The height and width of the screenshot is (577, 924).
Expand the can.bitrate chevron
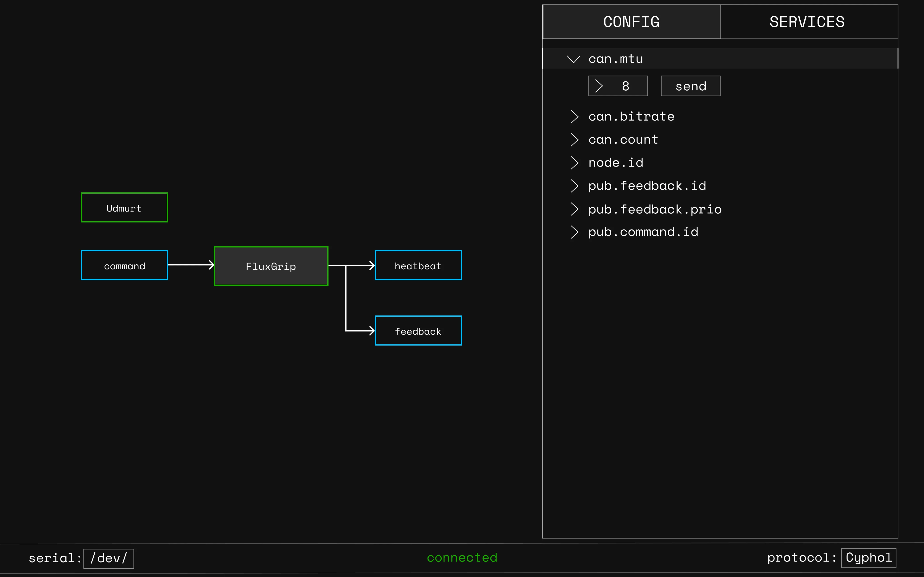pyautogui.click(x=574, y=117)
